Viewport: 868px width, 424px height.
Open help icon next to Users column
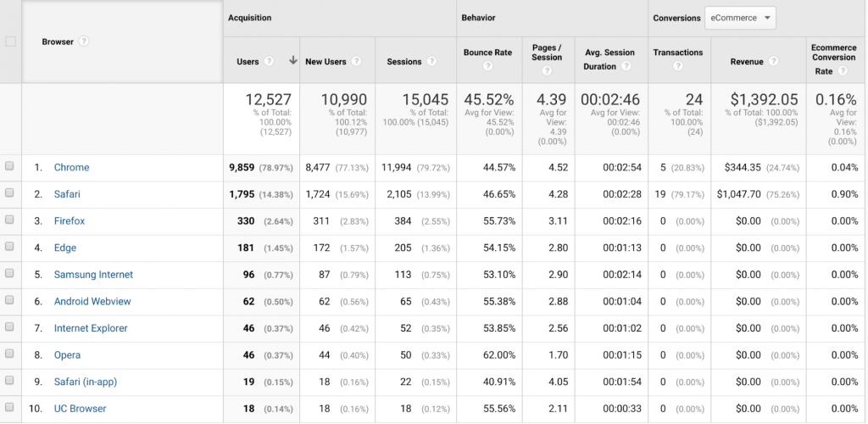(x=269, y=61)
